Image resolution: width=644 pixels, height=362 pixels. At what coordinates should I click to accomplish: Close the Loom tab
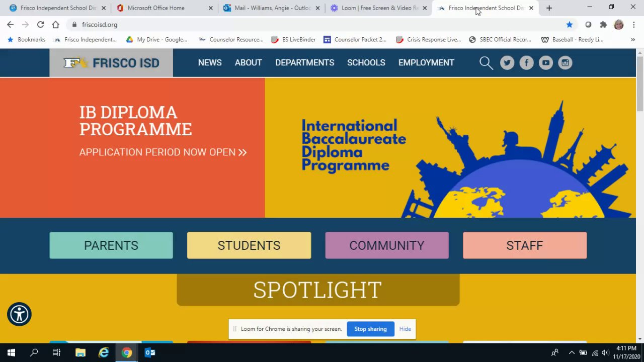point(425,8)
